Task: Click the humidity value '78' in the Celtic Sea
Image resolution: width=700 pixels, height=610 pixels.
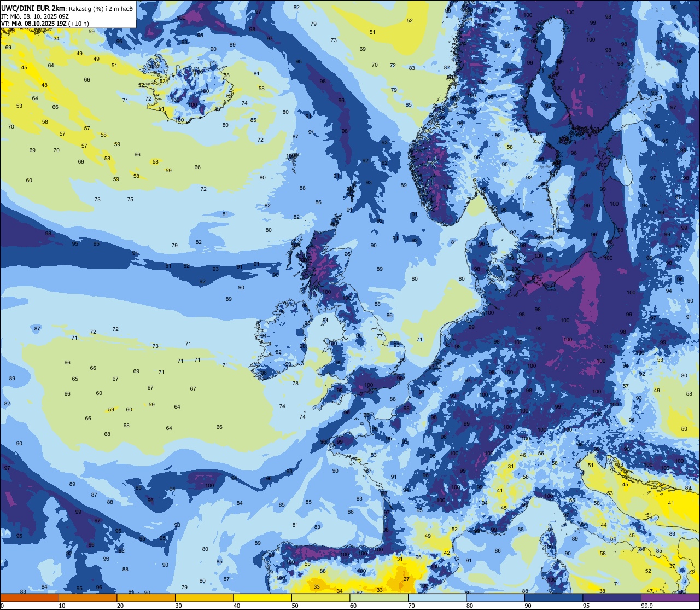Action: click(295, 383)
